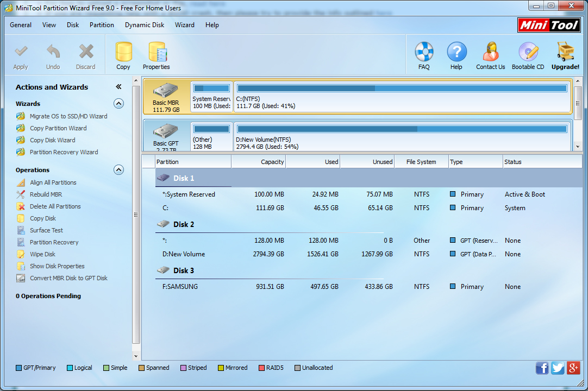Select the C:(NTFS) partition usage bar
The width and height of the screenshot is (588, 391).
(402, 88)
